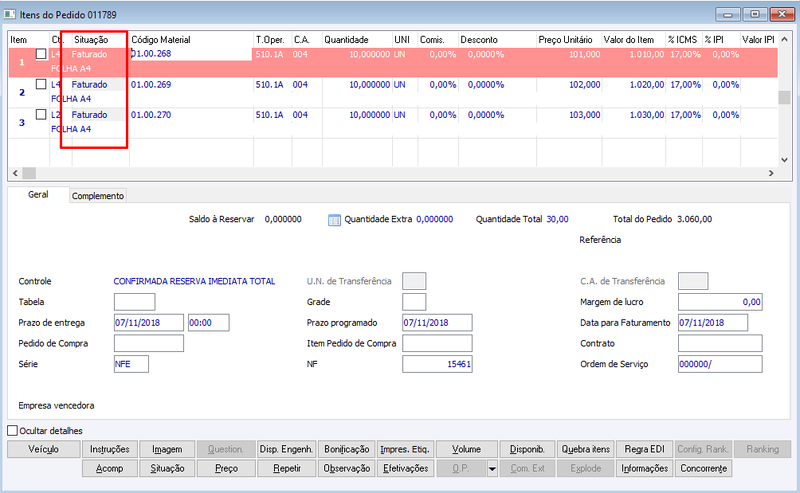The height and width of the screenshot is (493, 800).
Task: Click the horizontal scroll right arrow
Action: coord(771,173)
